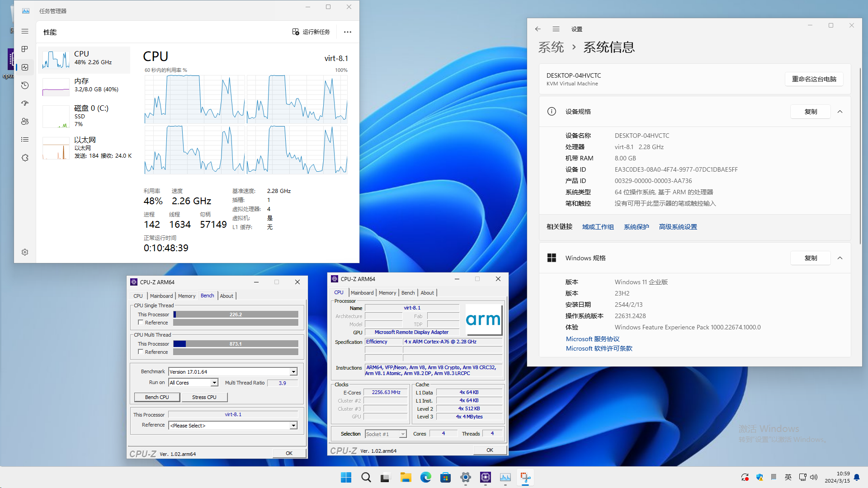This screenshot has height=488, width=868.
Task: Open Processes page icon in Task Manager sidebar
Action: [25, 49]
